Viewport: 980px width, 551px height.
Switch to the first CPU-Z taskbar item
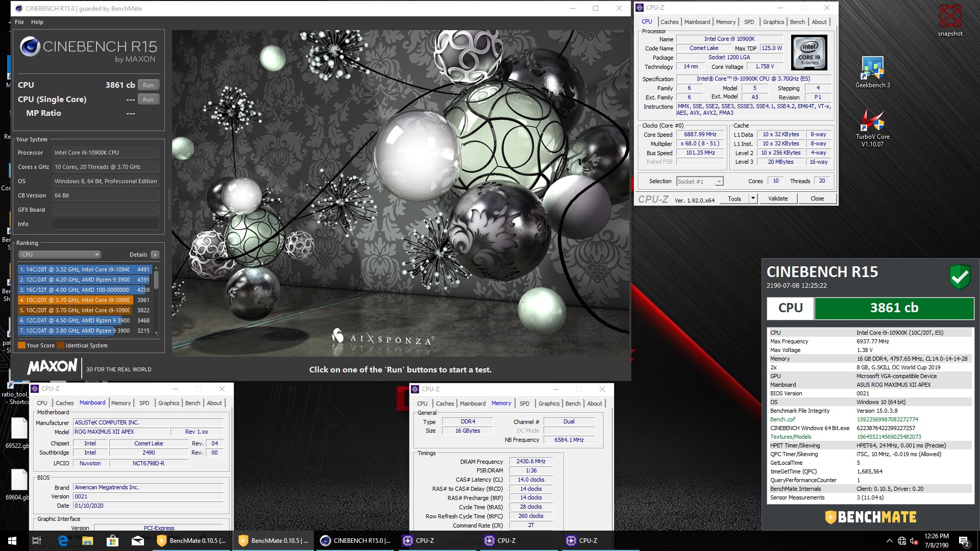(x=437, y=541)
